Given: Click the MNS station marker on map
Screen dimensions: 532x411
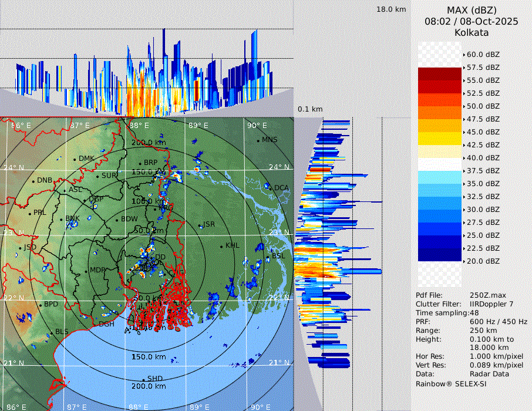Looking at the screenshot, I should coord(258,140).
